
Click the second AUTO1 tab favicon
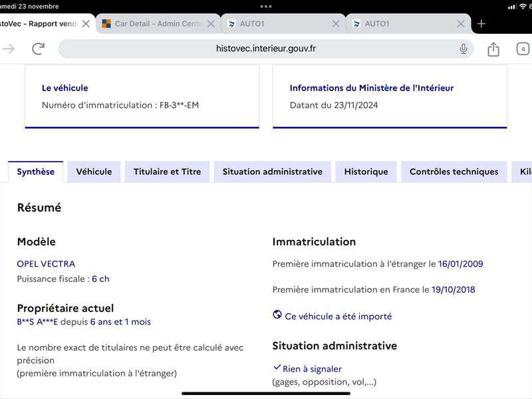coord(356,24)
